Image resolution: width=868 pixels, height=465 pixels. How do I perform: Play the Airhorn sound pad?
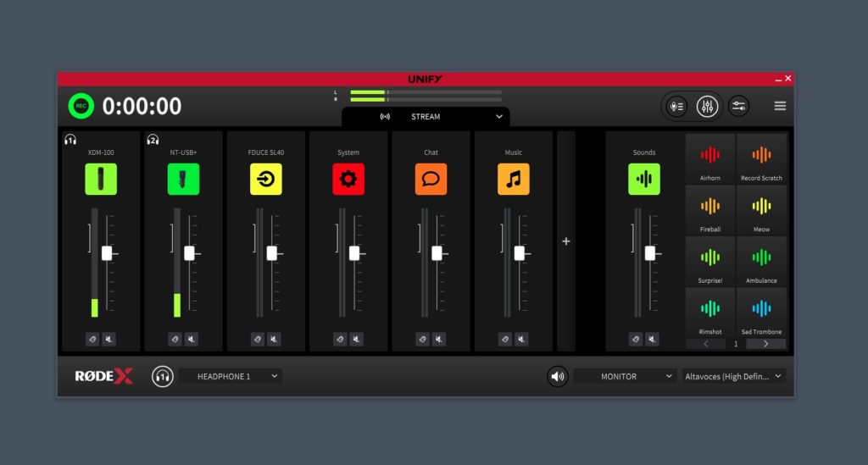tap(710, 158)
